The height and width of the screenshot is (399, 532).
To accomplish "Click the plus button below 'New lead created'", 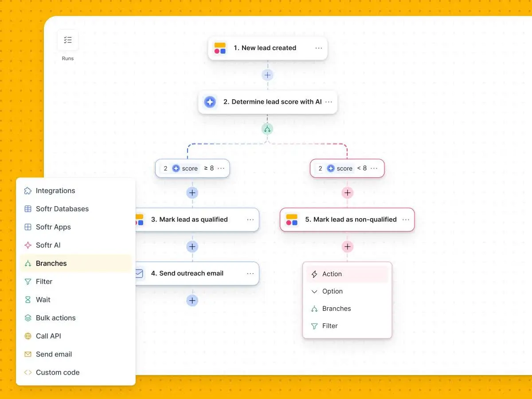I will click(x=267, y=74).
